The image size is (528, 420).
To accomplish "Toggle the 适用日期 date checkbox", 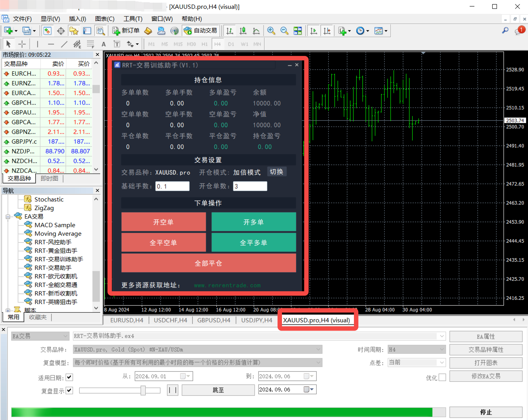I will tap(69, 377).
